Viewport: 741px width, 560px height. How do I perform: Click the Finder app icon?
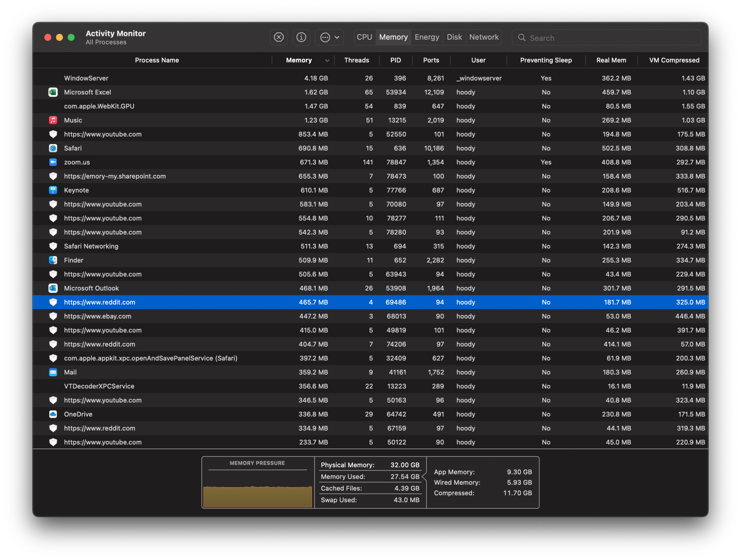pyautogui.click(x=53, y=260)
